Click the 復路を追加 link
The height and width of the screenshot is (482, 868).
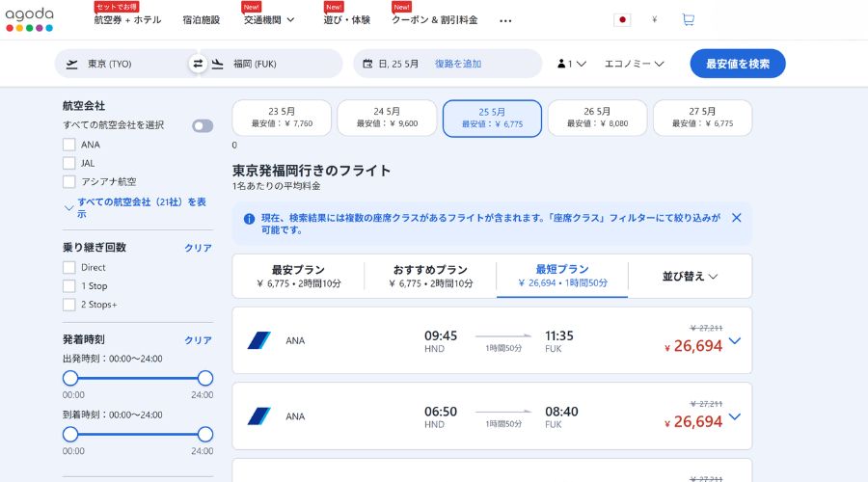458,64
